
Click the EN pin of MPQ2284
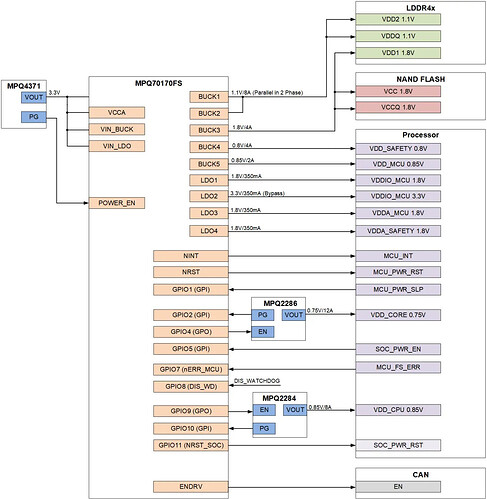point(264,410)
